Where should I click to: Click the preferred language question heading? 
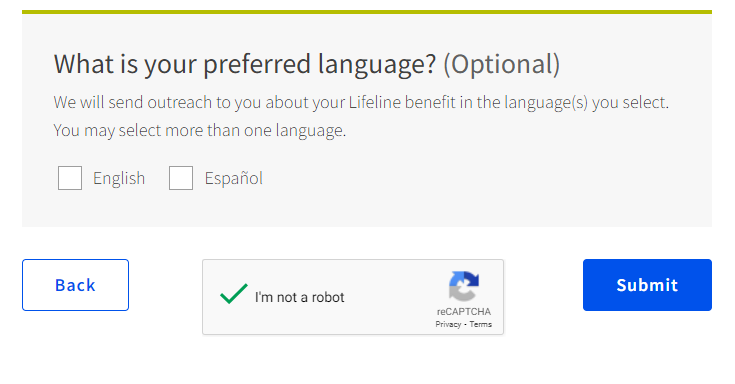tap(307, 65)
